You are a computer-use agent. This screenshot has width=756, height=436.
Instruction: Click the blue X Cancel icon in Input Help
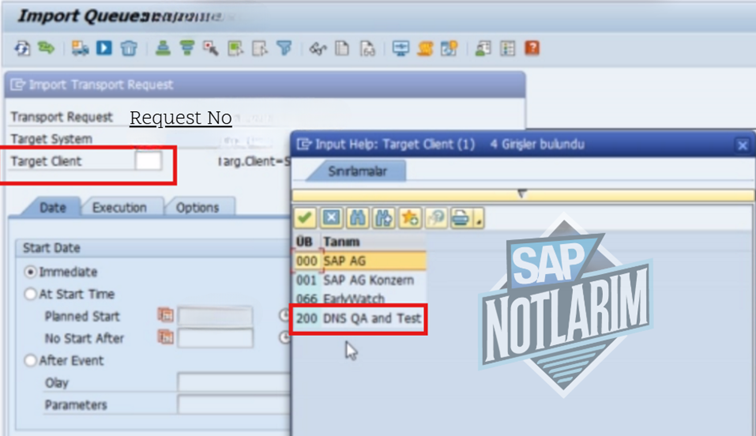(331, 218)
